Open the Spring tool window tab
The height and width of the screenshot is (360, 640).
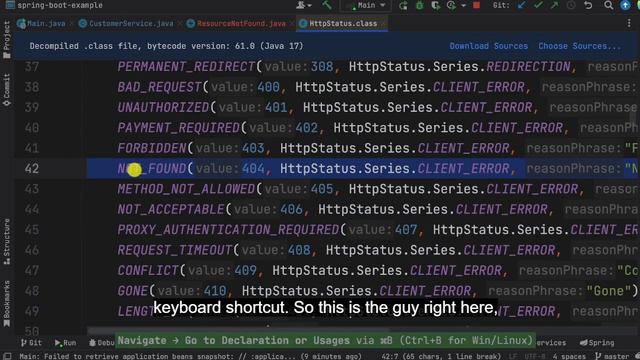point(597,343)
